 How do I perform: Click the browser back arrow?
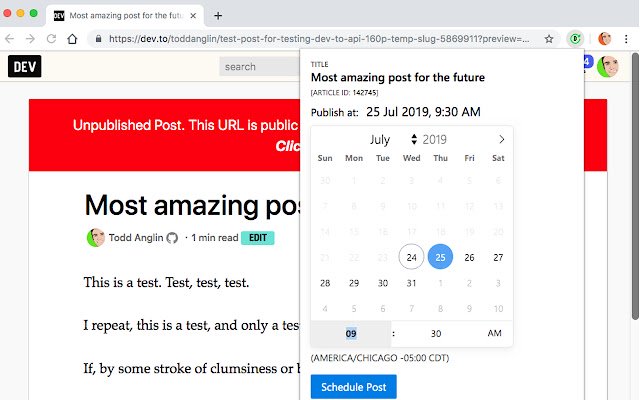pyautogui.click(x=9, y=39)
